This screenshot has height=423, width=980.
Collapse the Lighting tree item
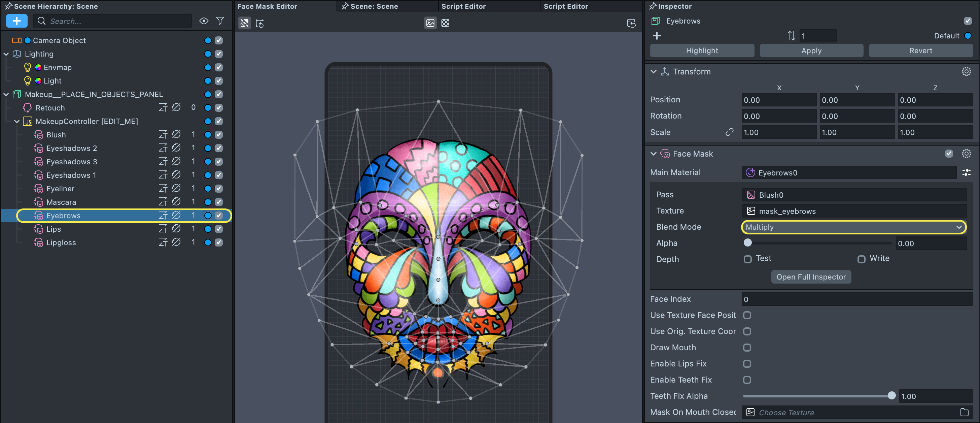6,54
